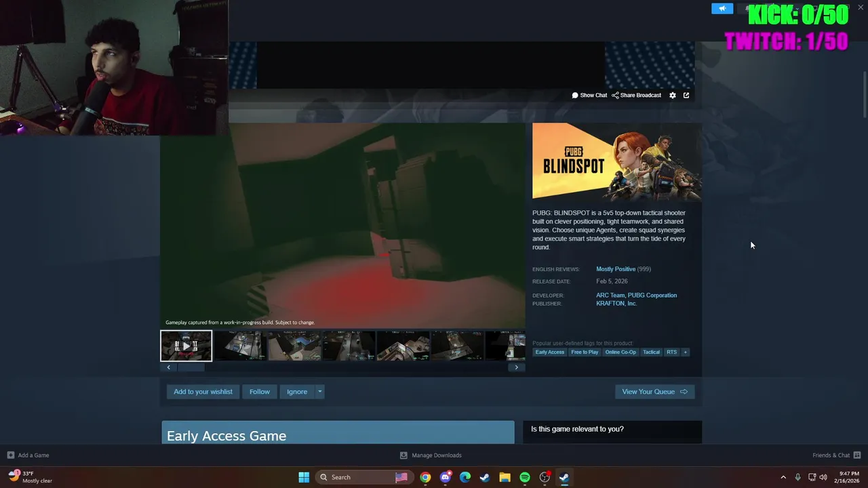Screen dimensions: 868x488
Task: Click the Show Chat button
Action: pyautogui.click(x=589, y=96)
